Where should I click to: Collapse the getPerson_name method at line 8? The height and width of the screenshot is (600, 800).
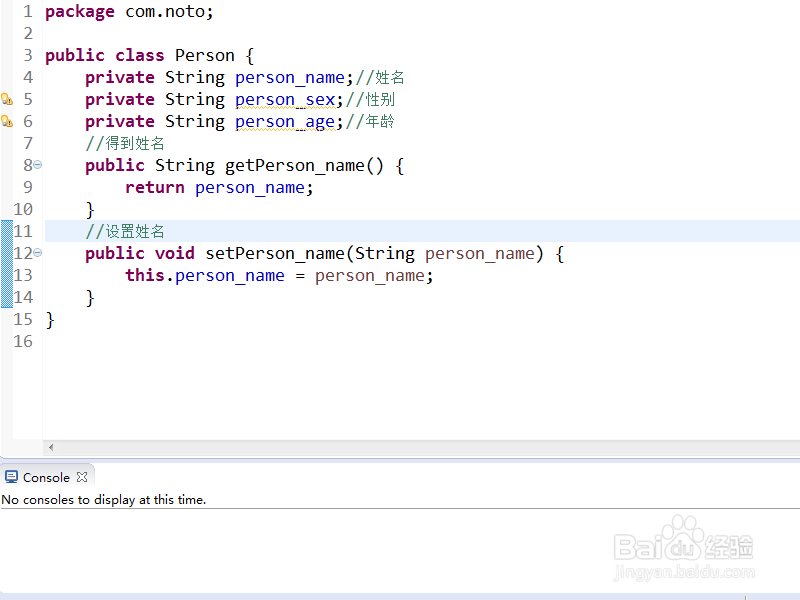[x=38, y=165]
